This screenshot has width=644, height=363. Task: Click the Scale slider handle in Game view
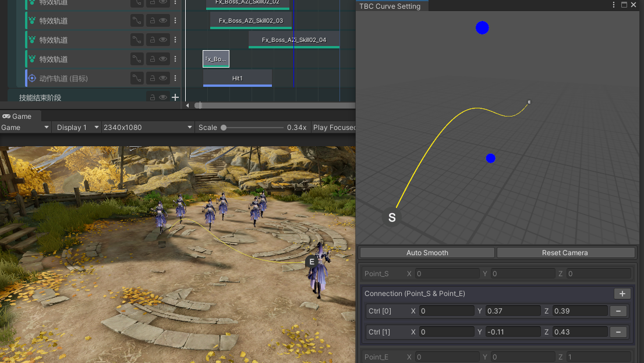tap(224, 128)
